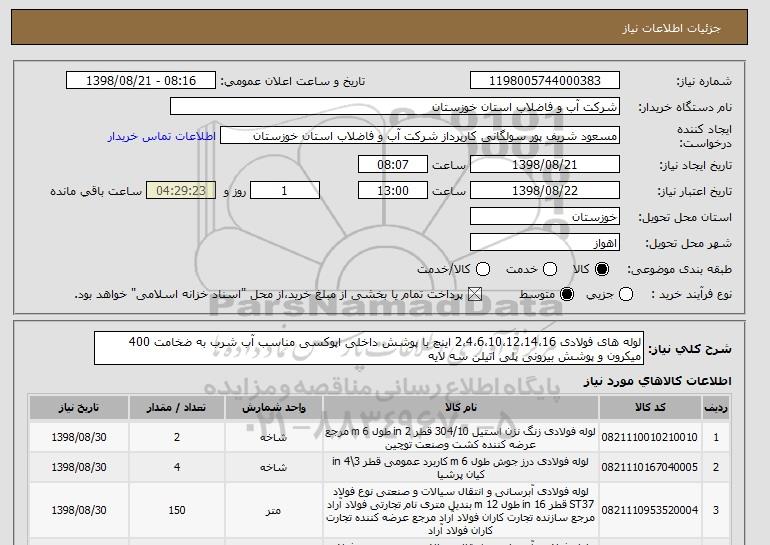Click unit متر in row 3
This screenshot has width=770, height=545.
pos(274,511)
